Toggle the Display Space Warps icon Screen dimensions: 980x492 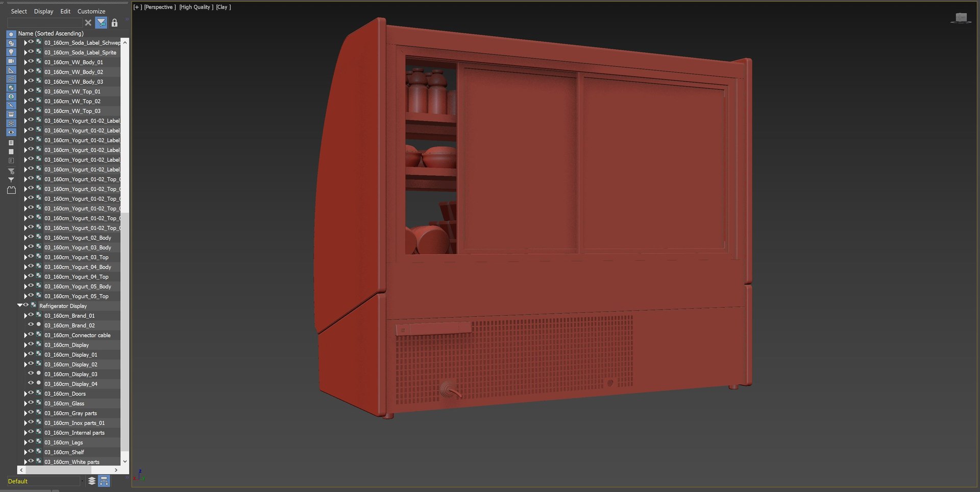[x=11, y=79]
